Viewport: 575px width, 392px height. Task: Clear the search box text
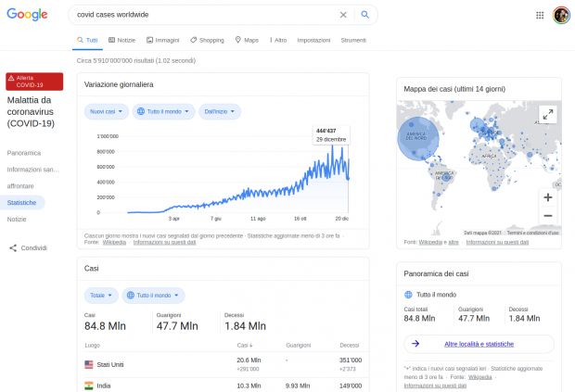coord(343,15)
